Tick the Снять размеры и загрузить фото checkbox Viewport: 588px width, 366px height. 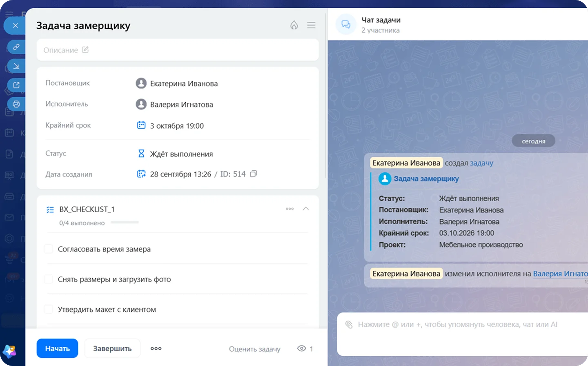click(49, 279)
